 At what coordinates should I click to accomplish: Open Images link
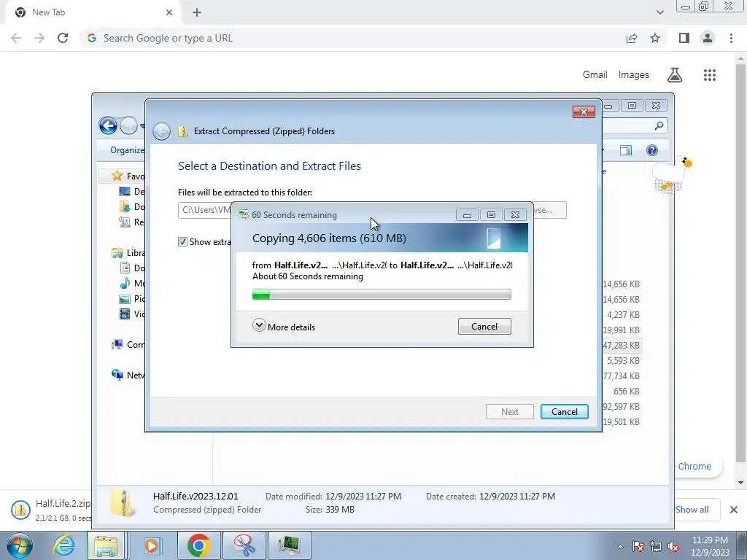click(x=634, y=75)
